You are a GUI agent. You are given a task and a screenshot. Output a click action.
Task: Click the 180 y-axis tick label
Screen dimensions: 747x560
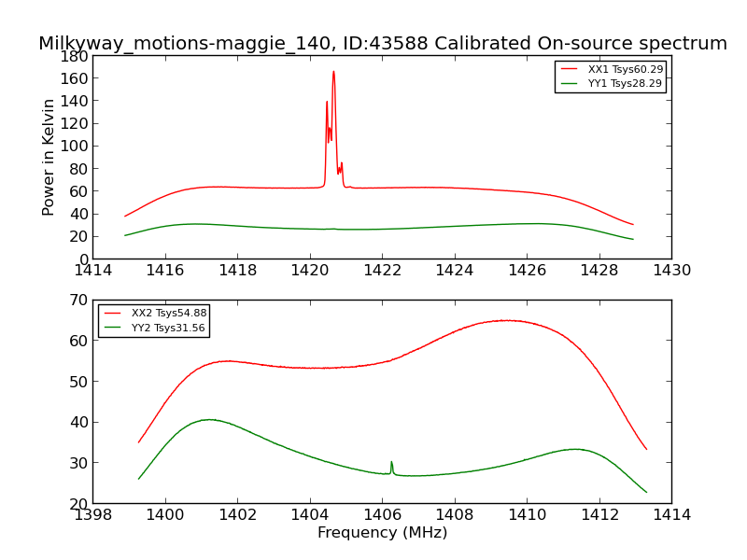pos(74,57)
